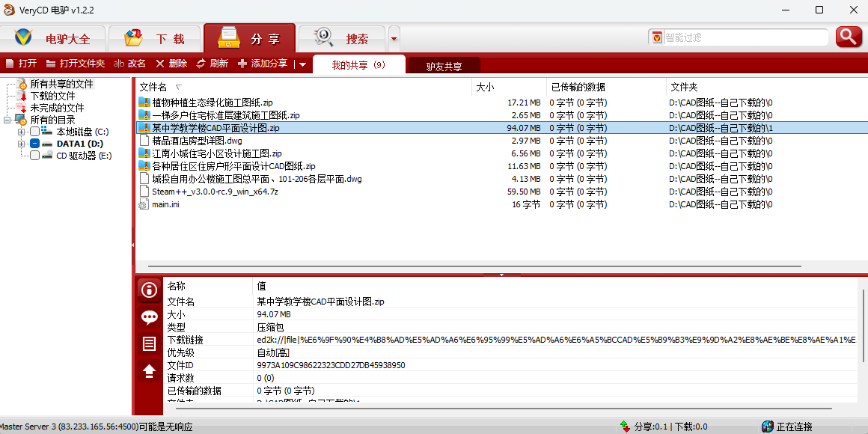Viewport: 868px width, 434px height.
Task: Click the upload arrow side icon
Action: tap(149, 370)
